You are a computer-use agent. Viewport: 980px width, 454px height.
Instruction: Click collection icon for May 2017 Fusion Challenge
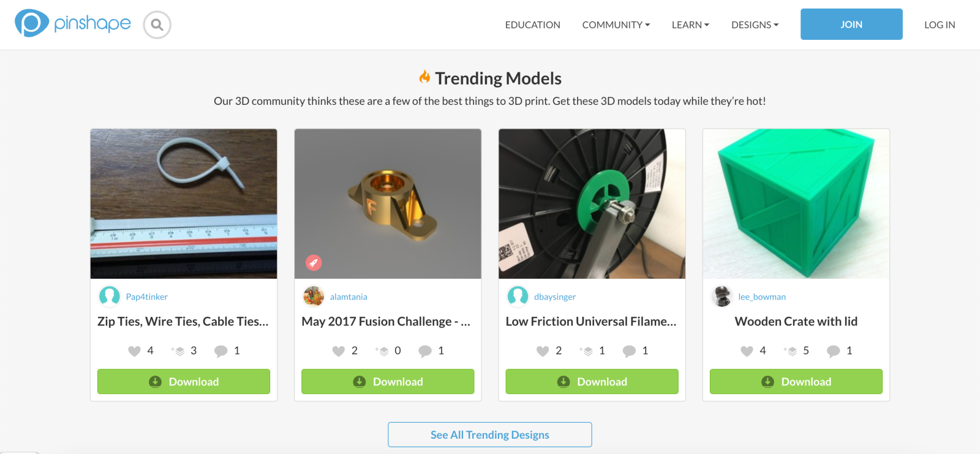pyautogui.click(x=383, y=351)
